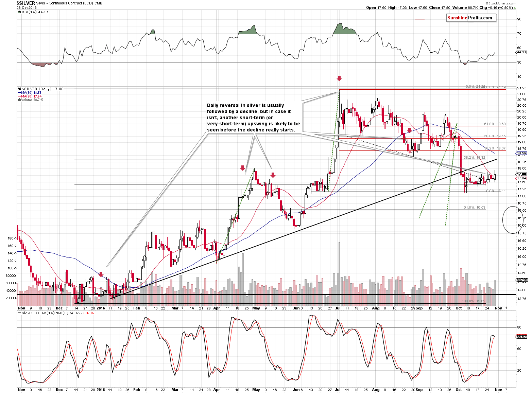
Task: Click stochastic axis level 80 label
Action: [x=519, y=327]
